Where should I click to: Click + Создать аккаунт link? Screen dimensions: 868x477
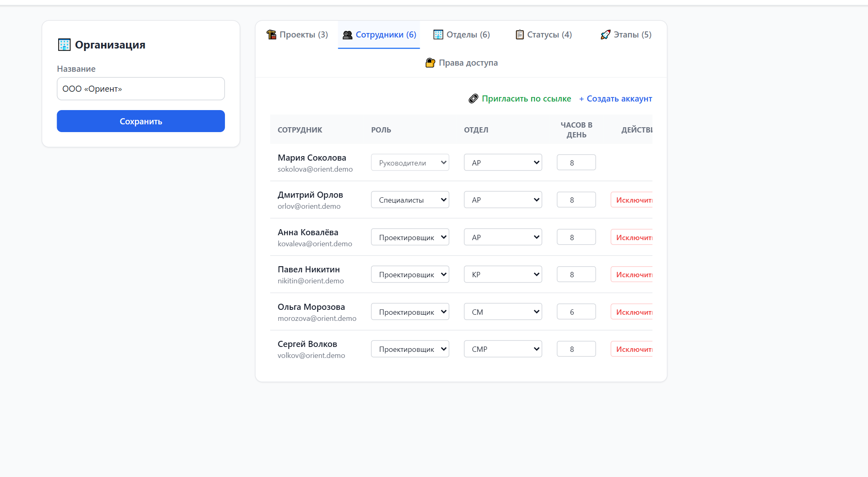615,99
